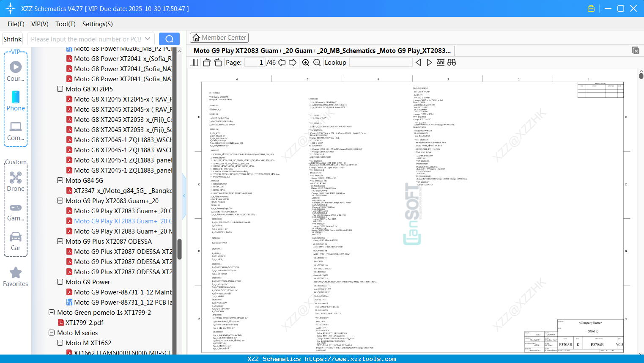644x363 pixels.
Task: Open the first Moto G8 XT2045-1 ZQL1883_WSCH file
Action: coord(123,140)
